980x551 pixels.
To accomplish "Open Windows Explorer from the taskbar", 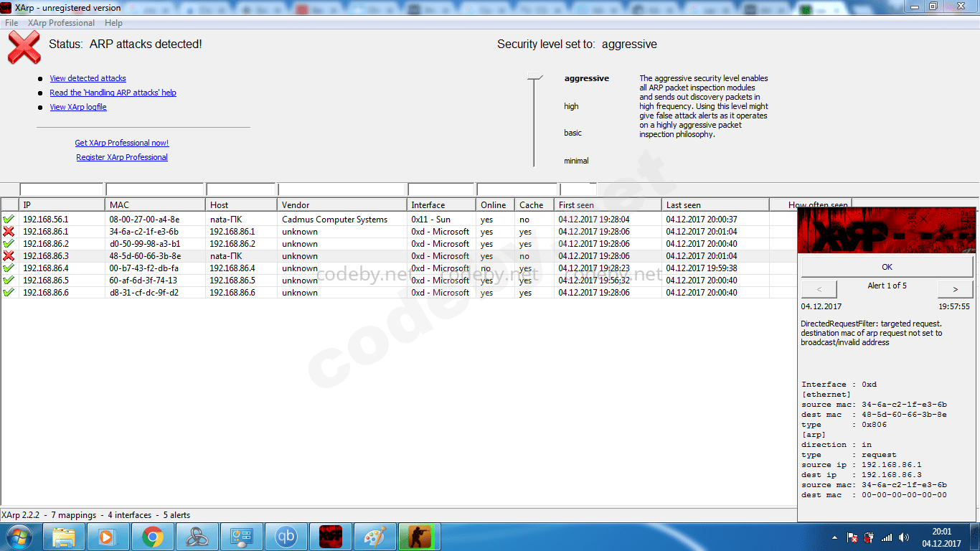I will [x=64, y=537].
